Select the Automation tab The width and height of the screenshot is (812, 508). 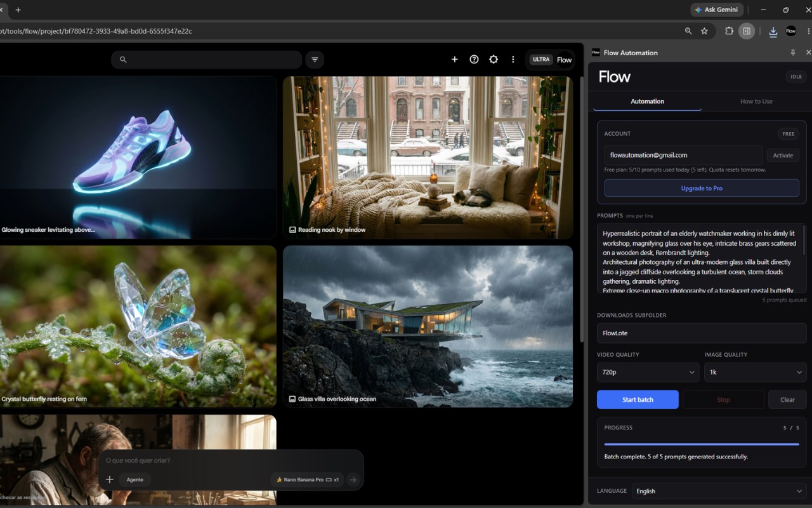[647, 102]
